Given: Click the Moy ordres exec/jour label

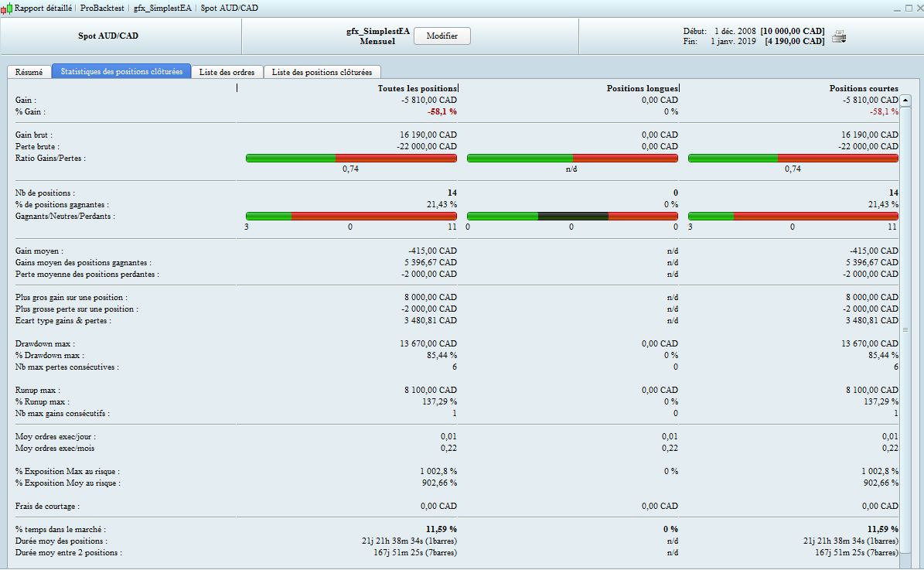Looking at the screenshot, I should click(x=56, y=437).
